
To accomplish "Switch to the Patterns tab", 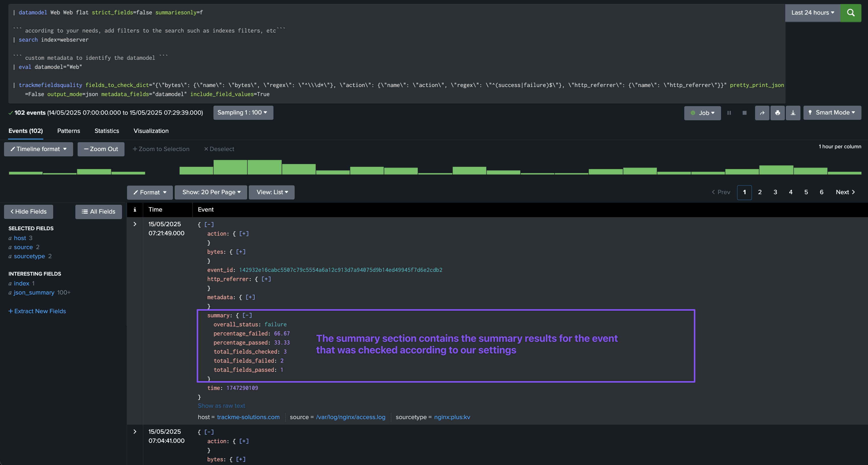I will point(68,131).
